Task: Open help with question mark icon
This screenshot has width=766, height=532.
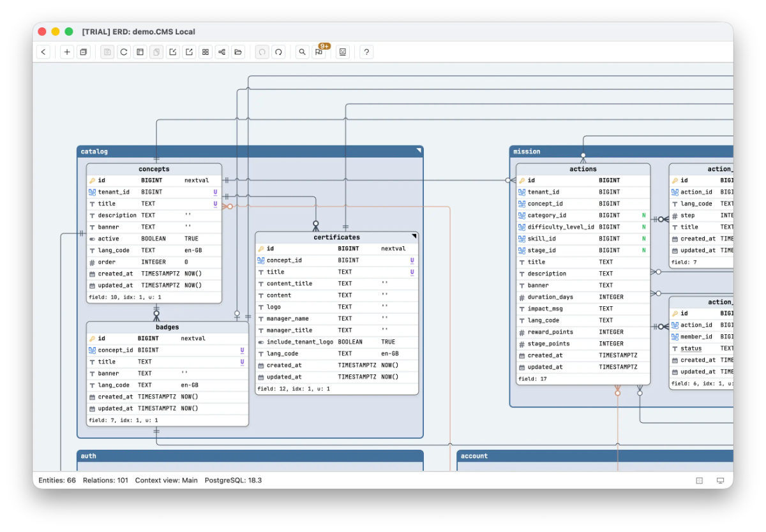Action: [x=366, y=52]
